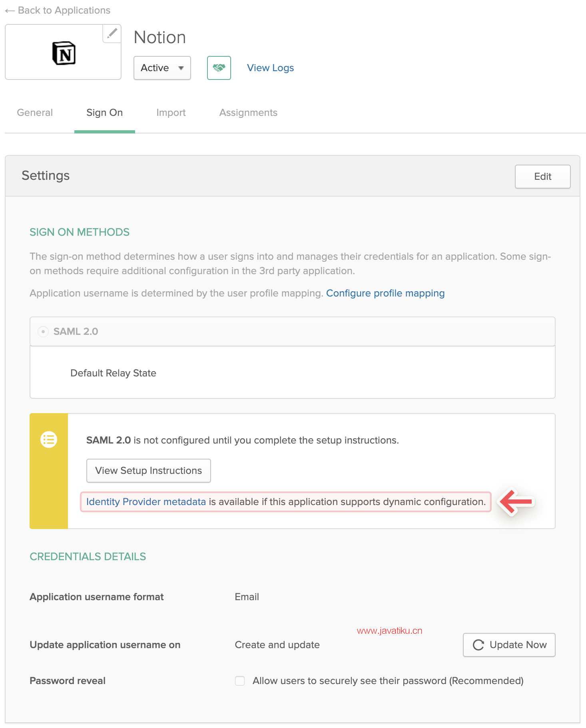Open Identity Provider metadata link
Image resolution: width=586 pixels, height=728 pixels.
pyautogui.click(x=146, y=502)
